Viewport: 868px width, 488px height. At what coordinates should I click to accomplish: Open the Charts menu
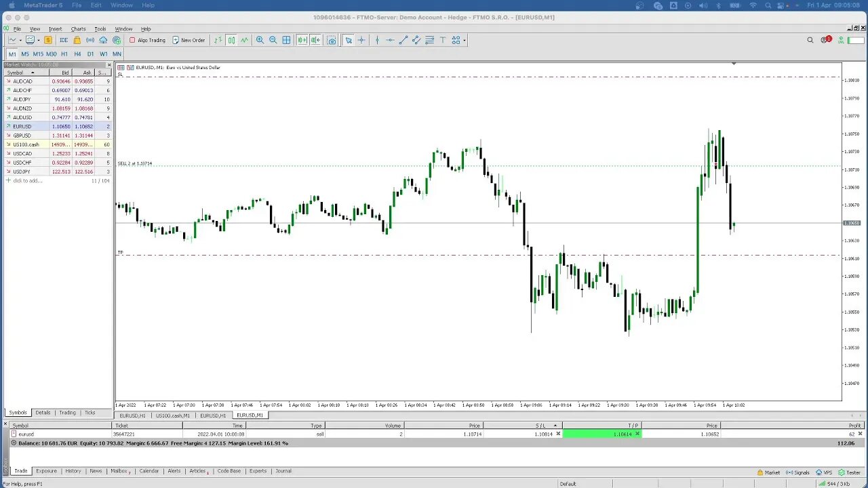point(78,29)
